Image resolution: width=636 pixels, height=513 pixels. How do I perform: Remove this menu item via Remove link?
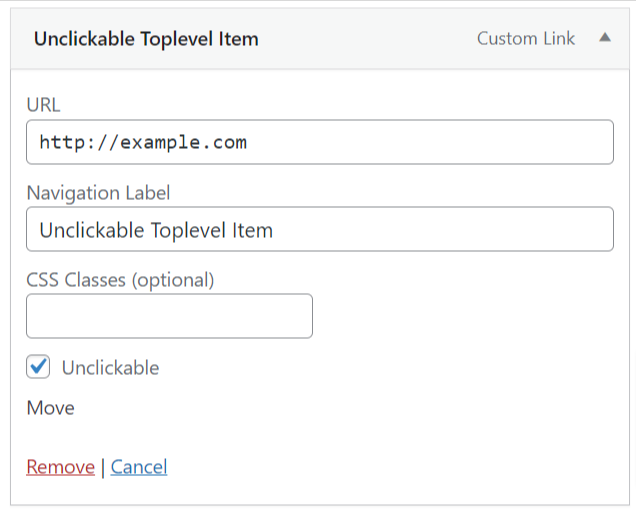point(60,467)
